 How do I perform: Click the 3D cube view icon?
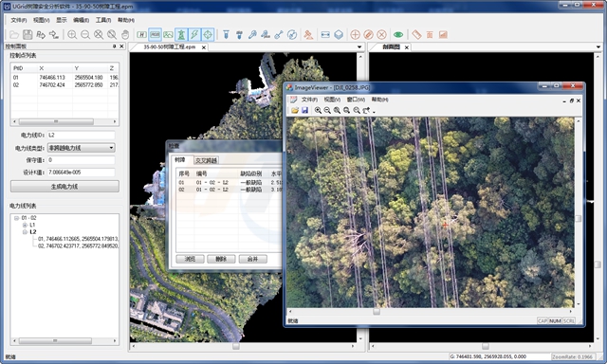coord(339,35)
